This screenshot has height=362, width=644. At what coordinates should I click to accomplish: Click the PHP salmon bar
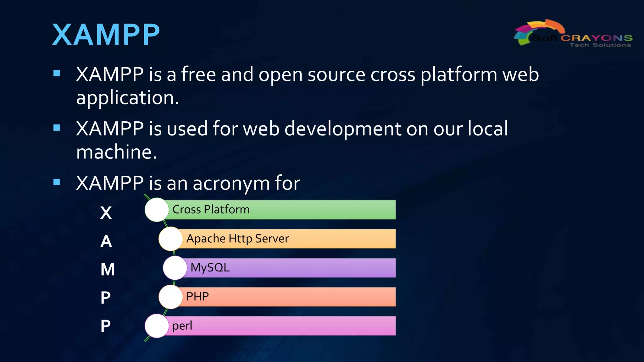(x=286, y=297)
